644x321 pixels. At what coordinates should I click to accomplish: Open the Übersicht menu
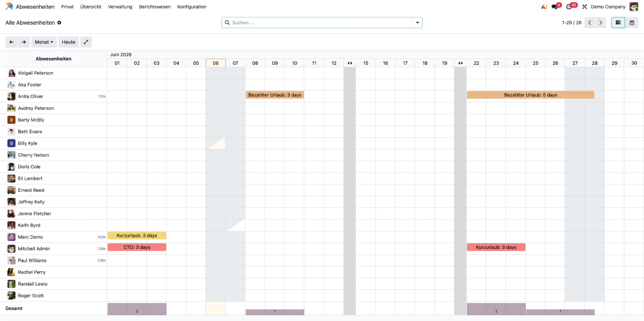[91, 7]
